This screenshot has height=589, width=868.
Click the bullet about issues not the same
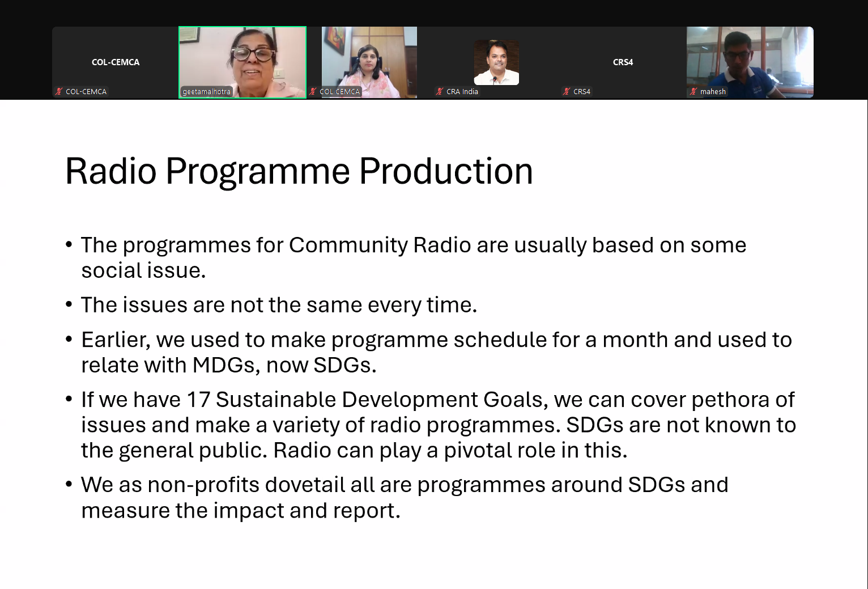coord(279,305)
